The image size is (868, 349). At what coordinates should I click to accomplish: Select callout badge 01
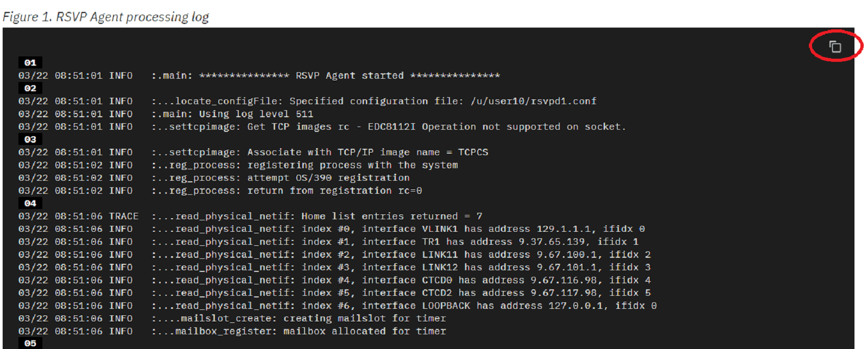[31, 62]
